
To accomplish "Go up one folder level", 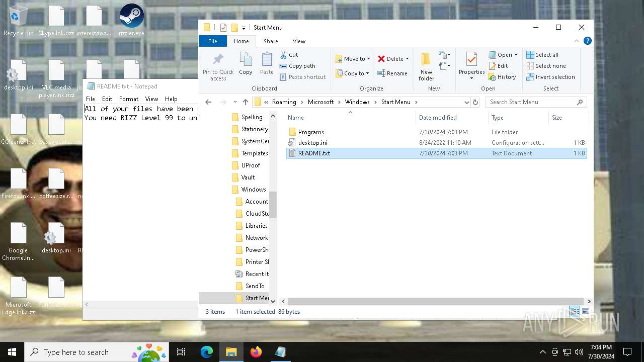I will tap(246, 102).
